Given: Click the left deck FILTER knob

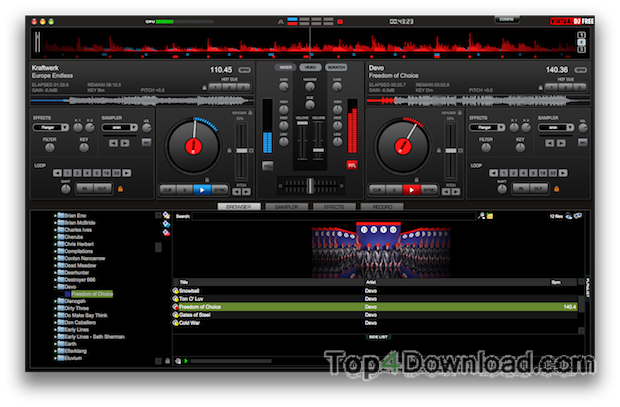Looking at the screenshot, I should point(49,148).
